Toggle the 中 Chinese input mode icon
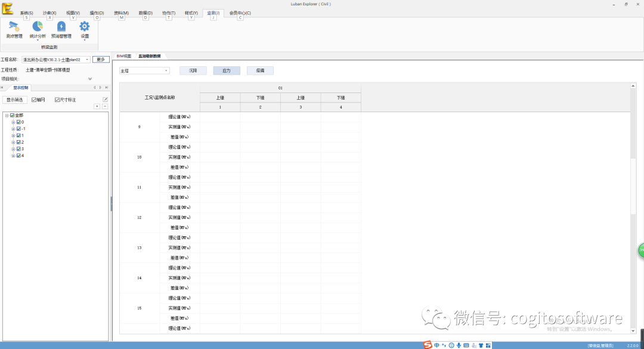 click(x=436, y=345)
